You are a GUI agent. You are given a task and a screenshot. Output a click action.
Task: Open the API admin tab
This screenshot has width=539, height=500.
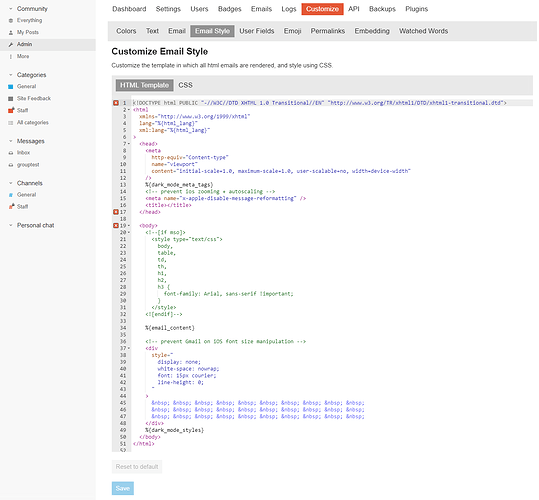tap(354, 9)
